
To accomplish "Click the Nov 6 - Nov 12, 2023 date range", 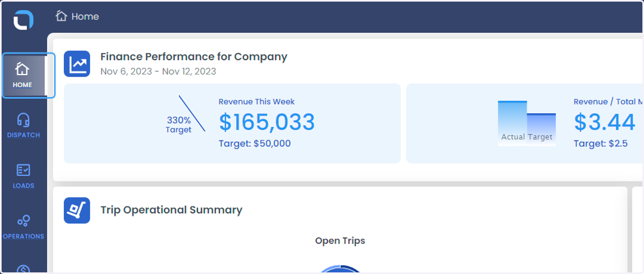I will point(158,71).
